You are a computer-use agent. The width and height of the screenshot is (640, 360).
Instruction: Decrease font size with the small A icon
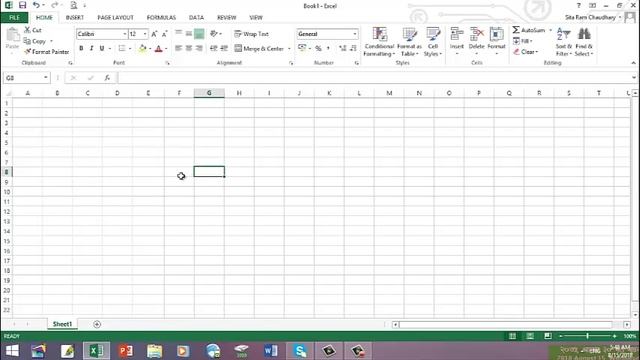(x=164, y=34)
